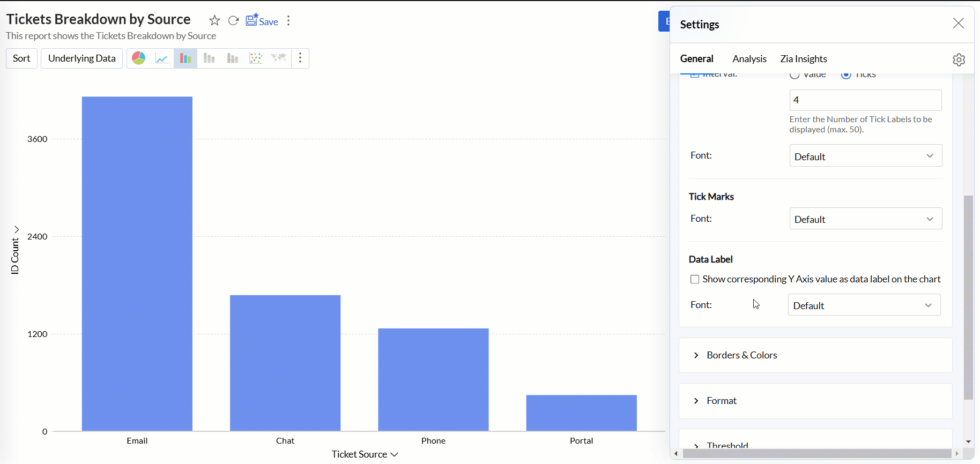Click the Sort button
Screen dimensions: 980x464
click(21, 58)
